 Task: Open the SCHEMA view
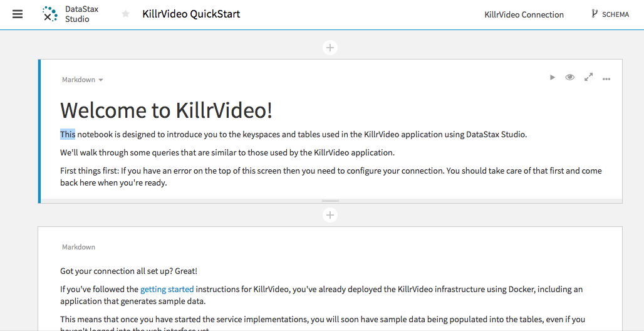(610, 14)
